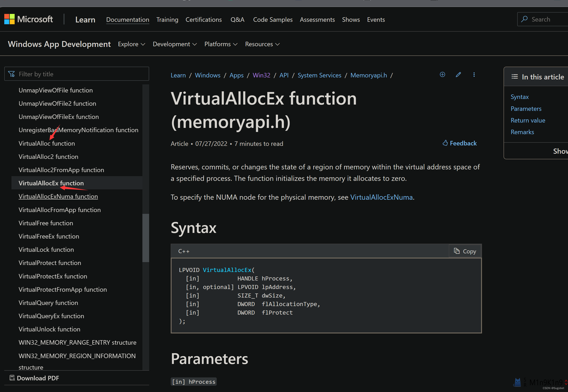Click the Windows breadcrumb link
The image size is (568, 392).
click(x=208, y=75)
